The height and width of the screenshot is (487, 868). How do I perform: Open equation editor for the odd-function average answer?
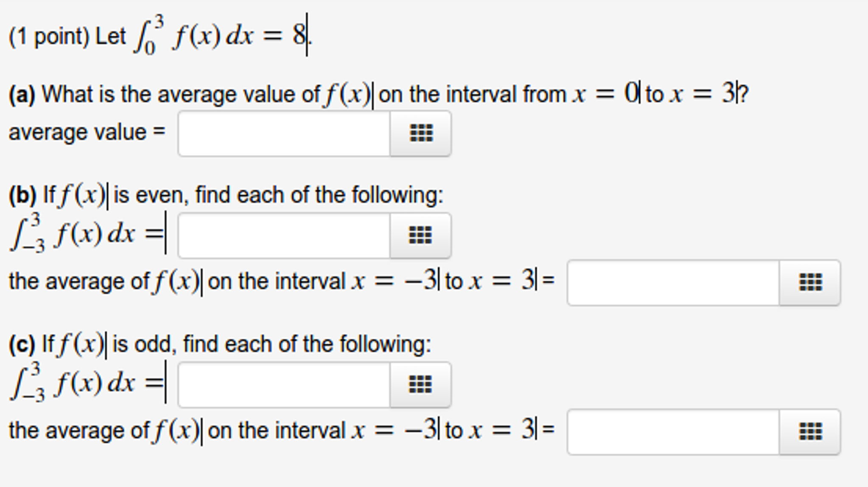810,432
